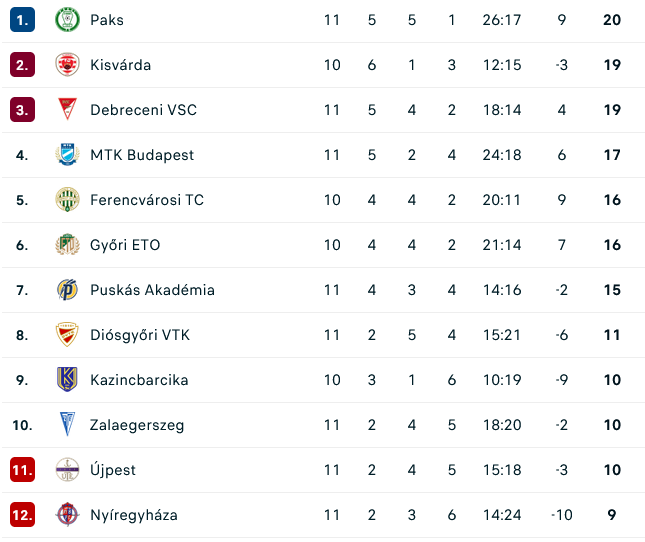
Task: Click the Kisvárda team logo
Action: (x=67, y=65)
